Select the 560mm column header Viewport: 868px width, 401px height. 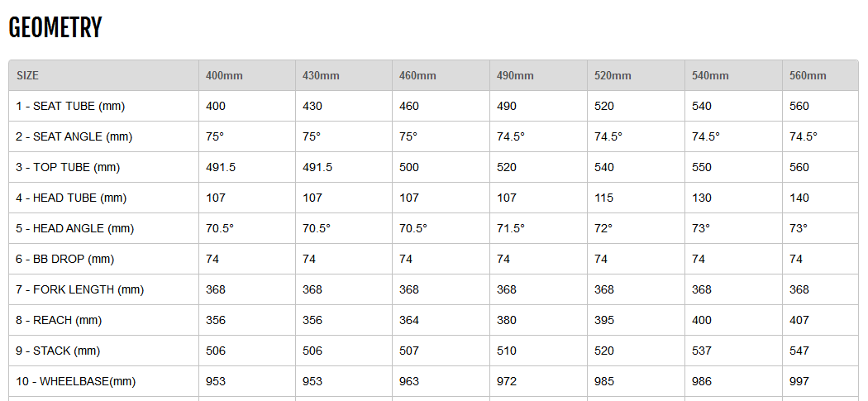pyautogui.click(x=808, y=75)
